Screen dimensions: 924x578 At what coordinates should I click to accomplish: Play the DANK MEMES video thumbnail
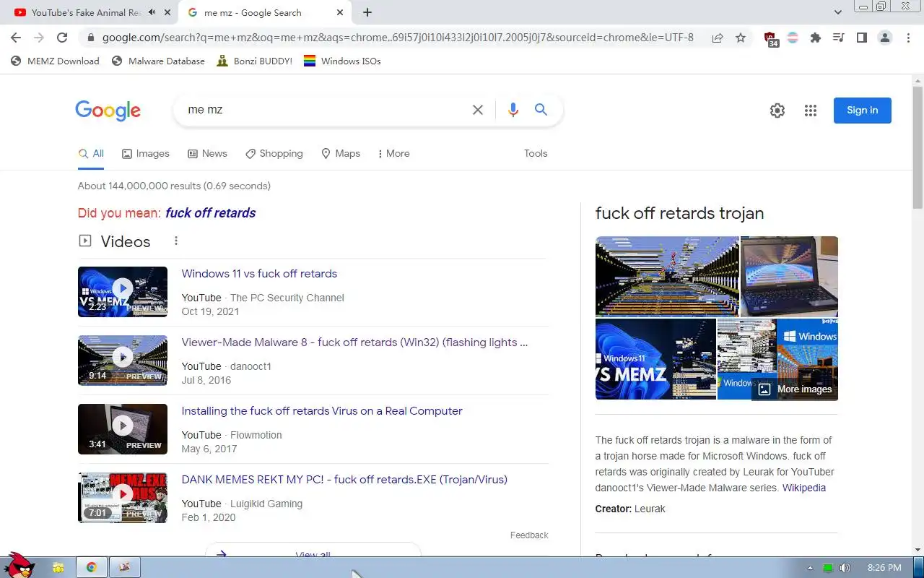pyautogui.click(x=123, y=498)
